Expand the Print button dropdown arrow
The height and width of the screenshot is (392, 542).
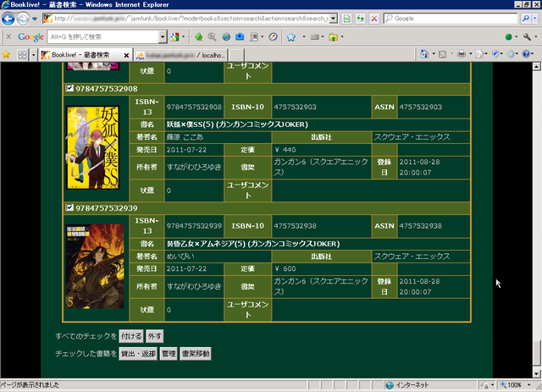pos(470,54)
